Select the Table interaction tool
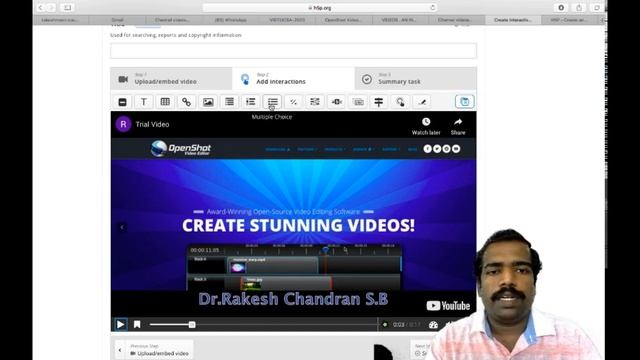The width and height of the screenshot is (640, 360). coord(165,102)
